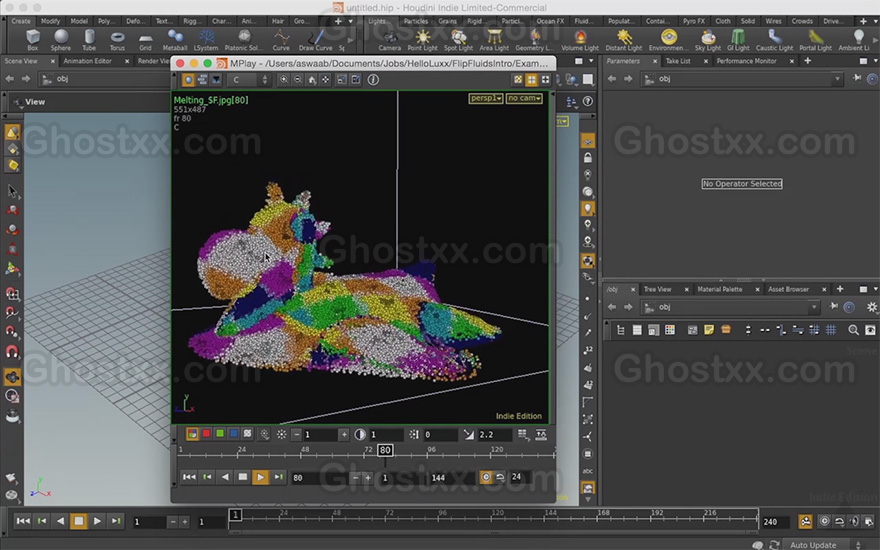The width and height of the screenshot is (880, 550).
Task: Toggle color channels display in MPlay
Action: [x=192, y=434]
